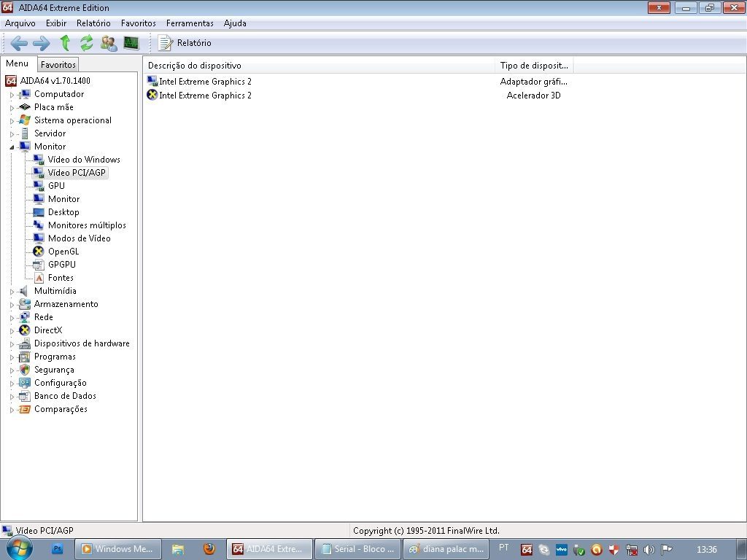
Task: Expand the Computador tree node
Action: click(12, 95)
